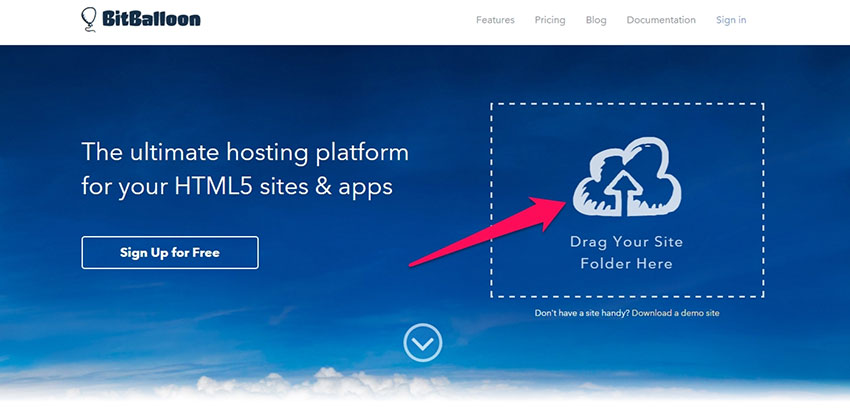Click the Sign in link
This screenshot has height=412, width=850.
tap(731, 20)
